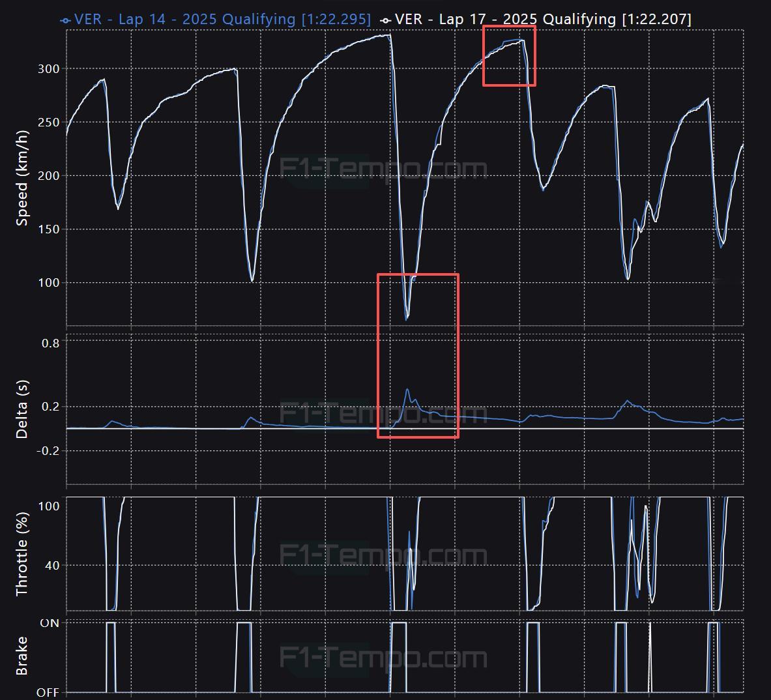
Task: Click the 150 tick on the speed axis
Action: click(49, 229)
